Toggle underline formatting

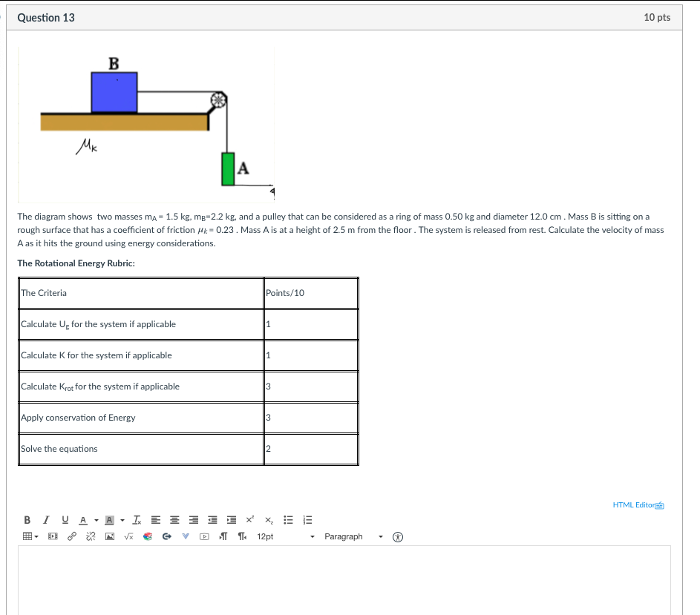pos(65,520)
